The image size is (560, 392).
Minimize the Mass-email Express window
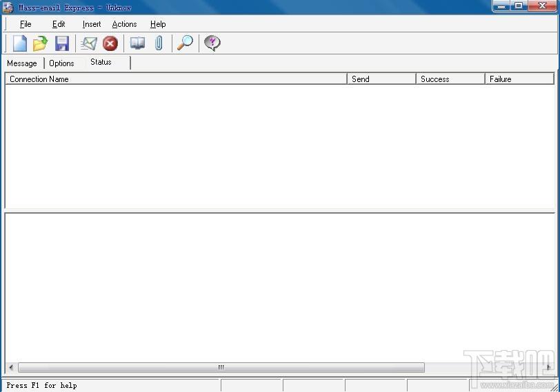(502, 6)
